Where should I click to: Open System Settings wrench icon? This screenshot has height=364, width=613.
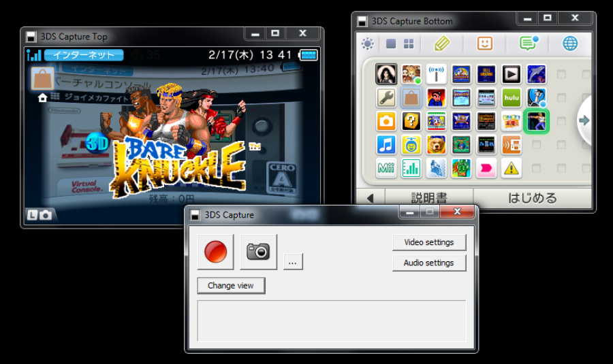[x=386, y=98]
